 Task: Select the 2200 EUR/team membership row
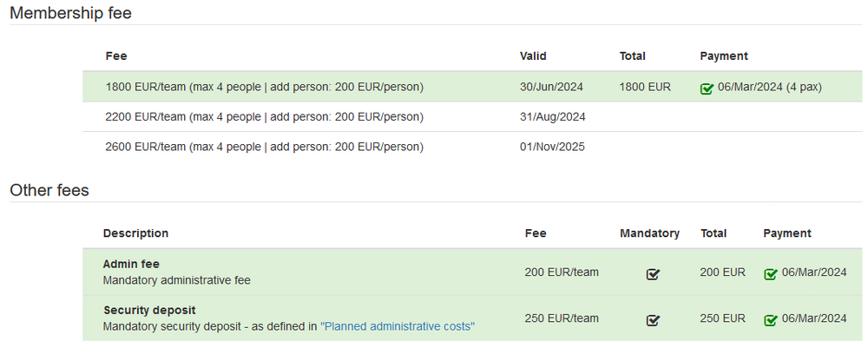471,117
